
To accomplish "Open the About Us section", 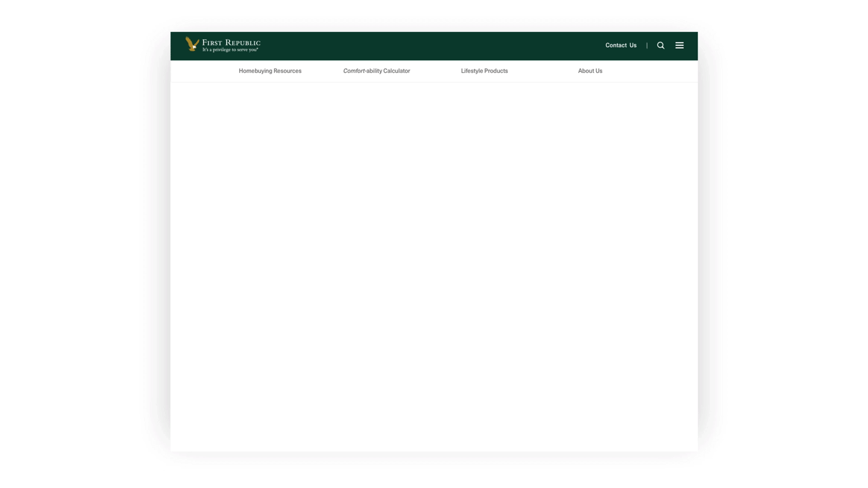I will [x=590, y=71].
